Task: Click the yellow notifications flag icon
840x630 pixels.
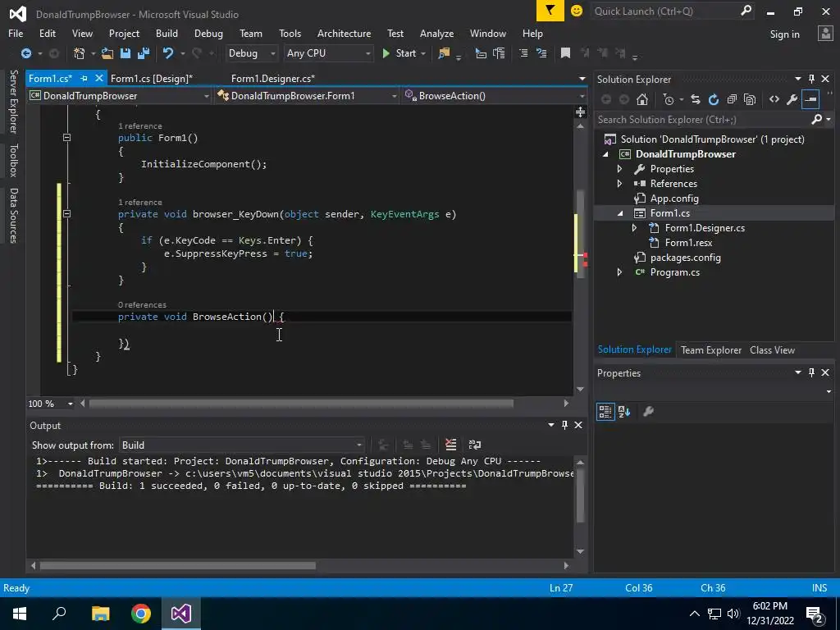Action: click(550, 11)
